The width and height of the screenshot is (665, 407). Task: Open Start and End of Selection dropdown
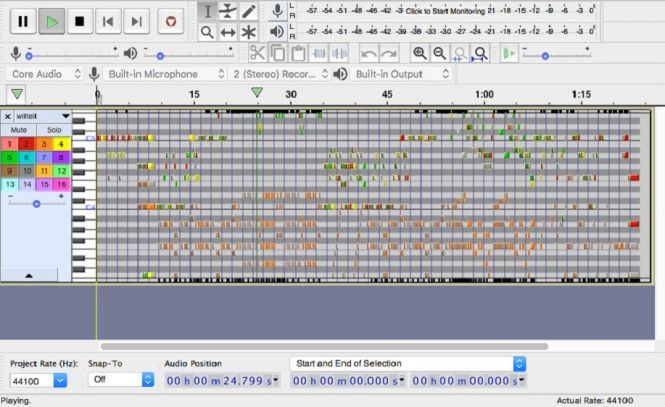pos(408,364)
